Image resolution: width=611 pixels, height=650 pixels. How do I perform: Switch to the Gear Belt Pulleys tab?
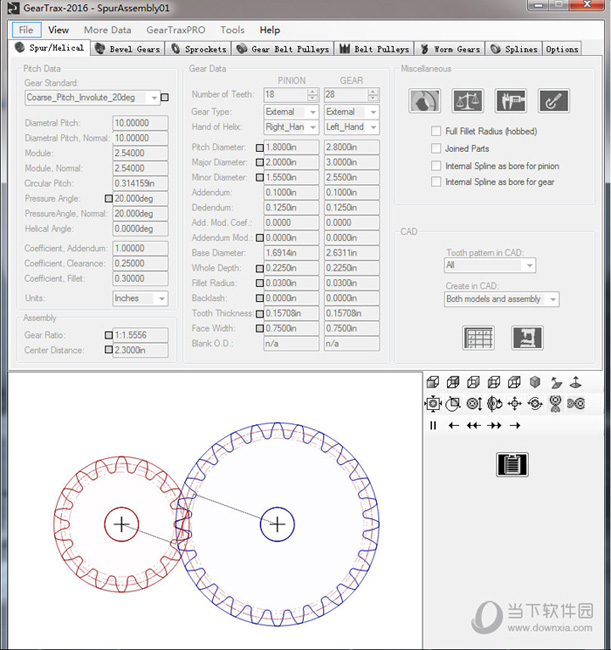tap(283, 49)
